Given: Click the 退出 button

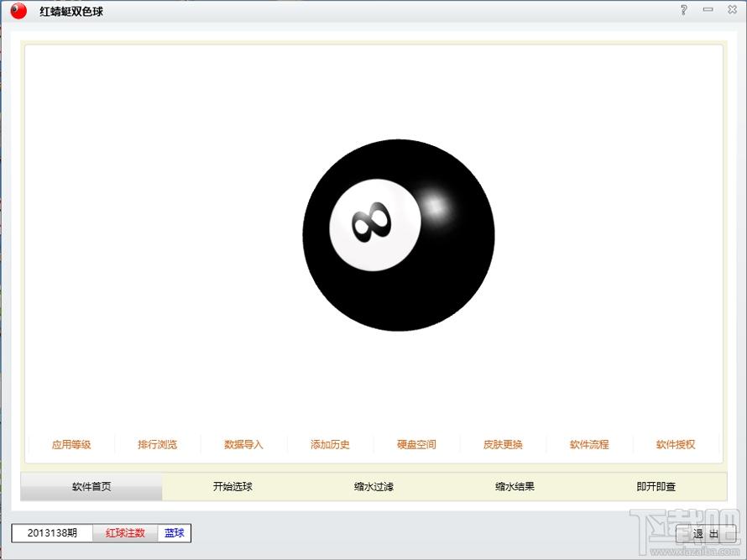Looking at the screenshot, I should 706,534.
